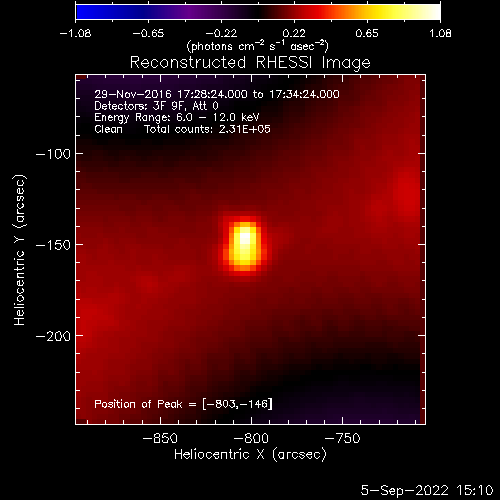Click the -100 Y axis label

pyautogui.click(x=53, y=154)
